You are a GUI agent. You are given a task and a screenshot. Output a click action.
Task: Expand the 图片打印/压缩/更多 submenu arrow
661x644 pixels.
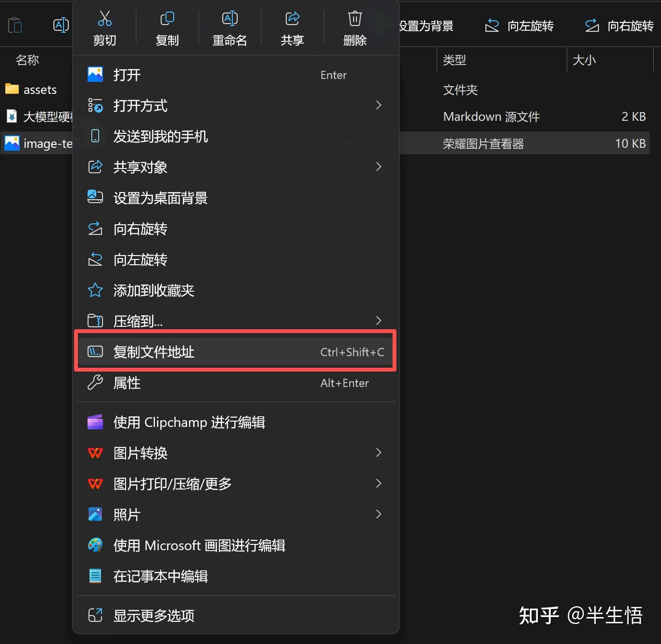(x=379, y=483)
